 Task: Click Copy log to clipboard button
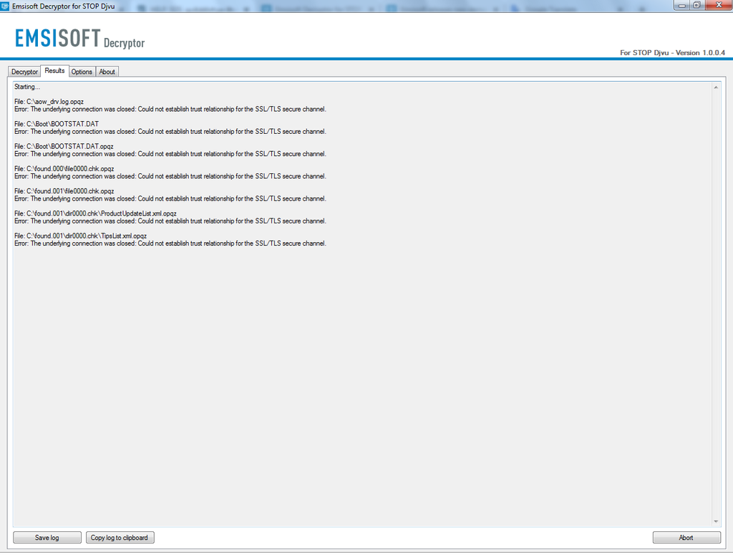coord(120,538)
